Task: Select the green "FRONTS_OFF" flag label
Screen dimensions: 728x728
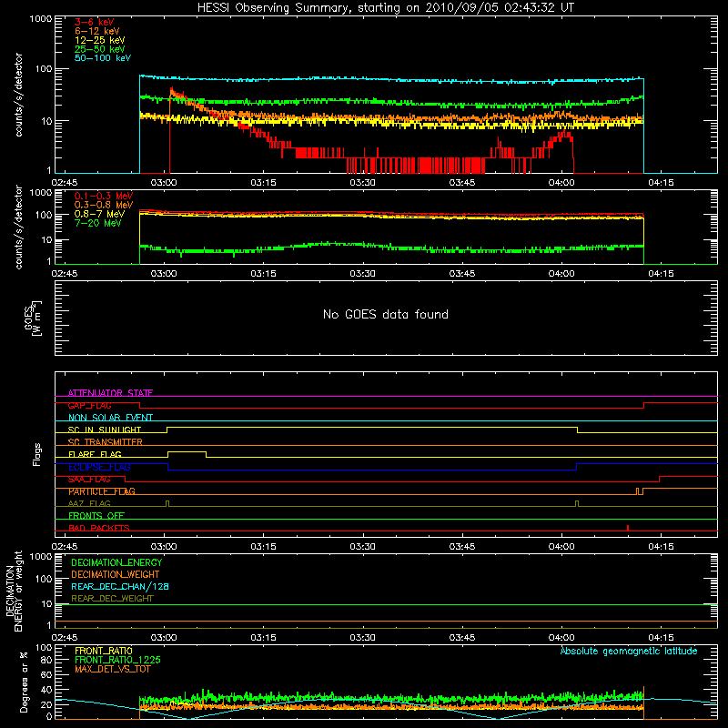Action: (x=96, y=515)
